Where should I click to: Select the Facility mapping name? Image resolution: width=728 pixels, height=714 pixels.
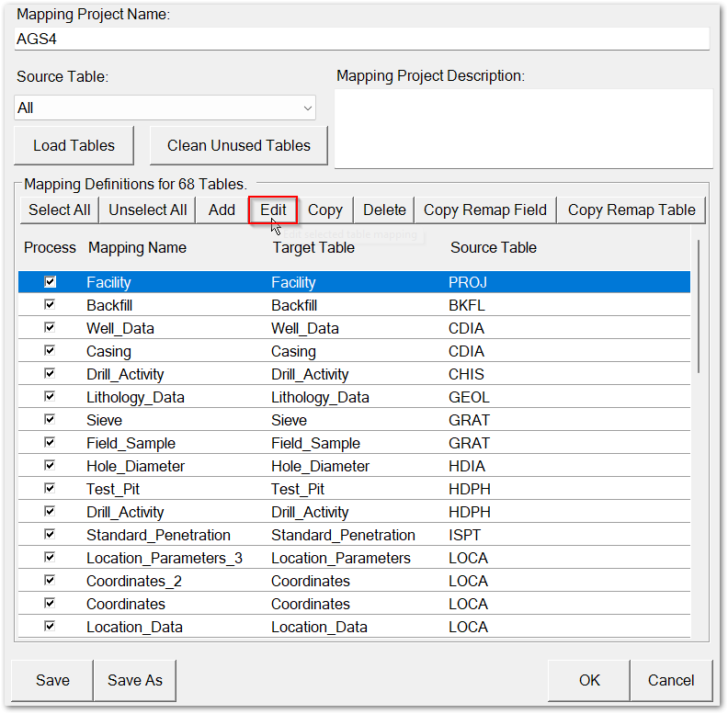tap(108, 282)
